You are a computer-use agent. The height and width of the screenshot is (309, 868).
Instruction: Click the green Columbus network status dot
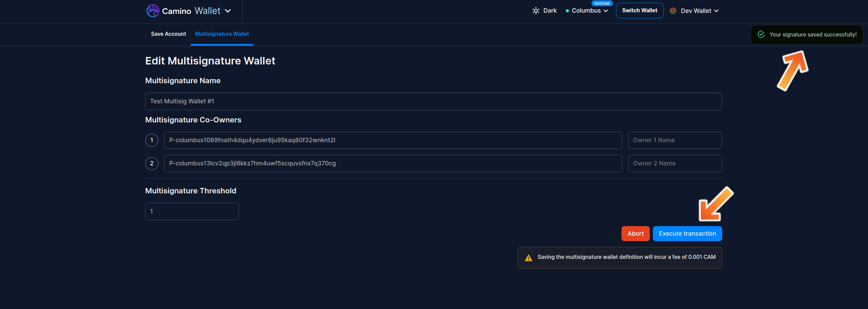pyautogui.click(x=567, y=11)
